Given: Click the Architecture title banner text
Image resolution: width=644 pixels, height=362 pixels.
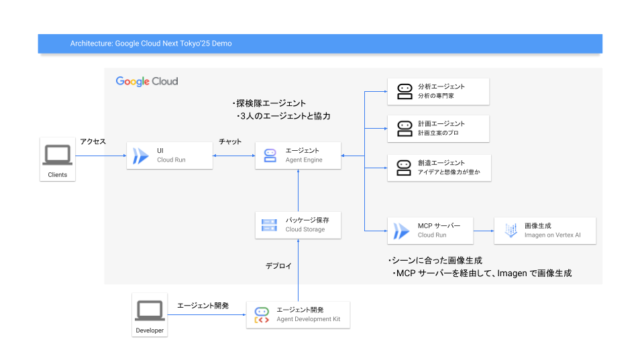Looking at the screenshot, I should [151, 44].
